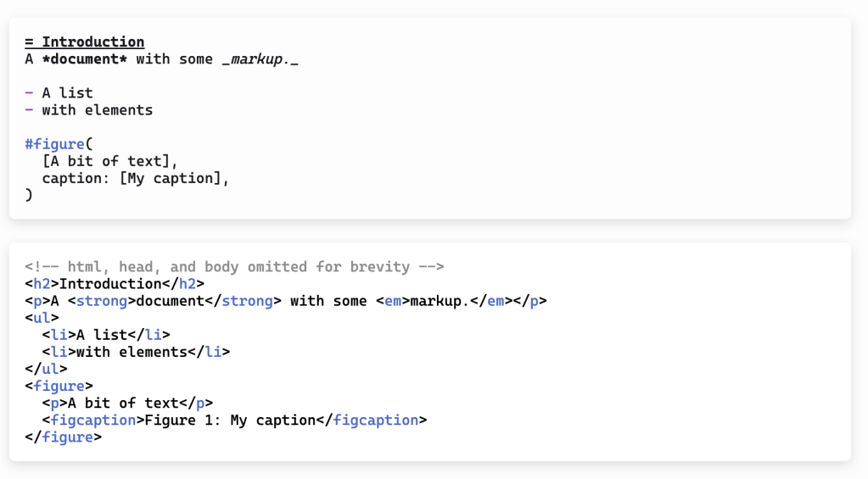Image resolution: width=868 pixels, height=479 pixels.
Task: Click the closing "</ul>" tag
Action: pos(46,369)
